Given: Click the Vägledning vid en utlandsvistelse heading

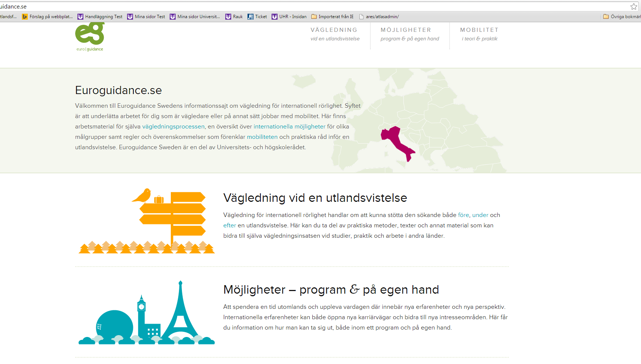Looking at the screenshot, I should point(315,198).
